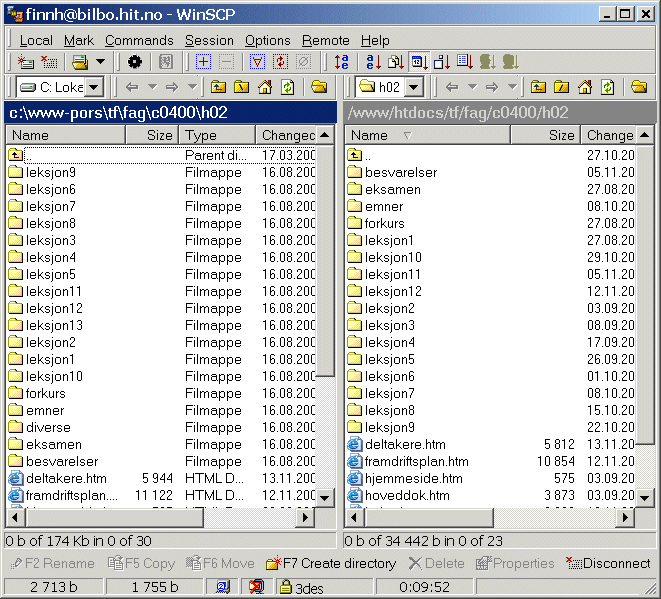Click local panel vertical scrollbar down arrow

[x=325, y=498]
